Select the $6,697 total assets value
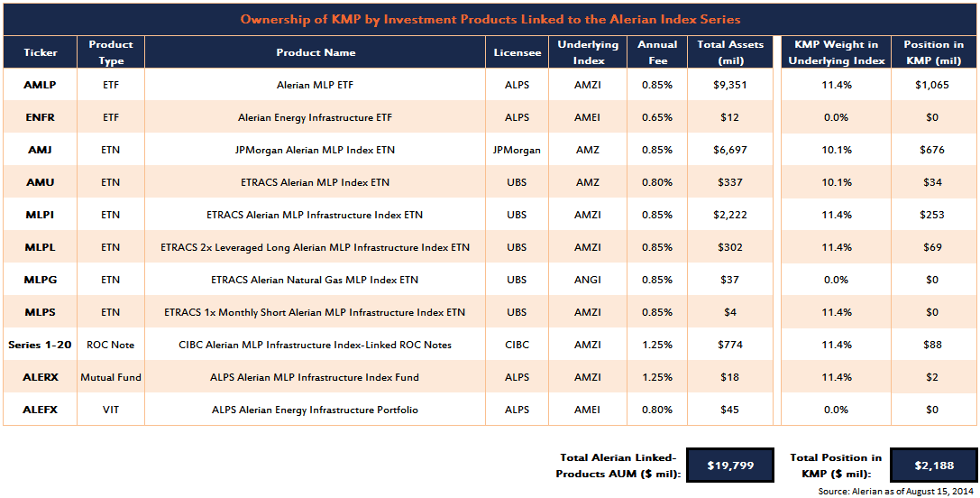This screenshot has height=498, width=980. [x=729, y=150]
